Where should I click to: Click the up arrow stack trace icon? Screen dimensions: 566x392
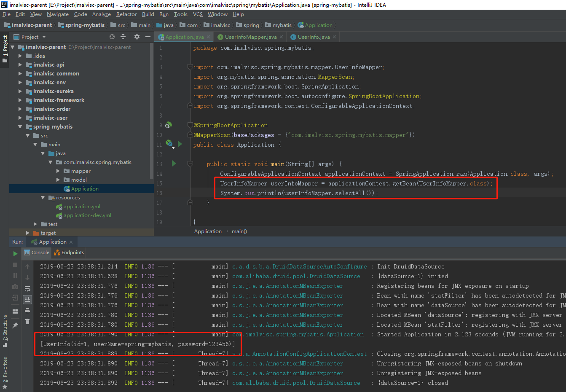click(27, 267)
